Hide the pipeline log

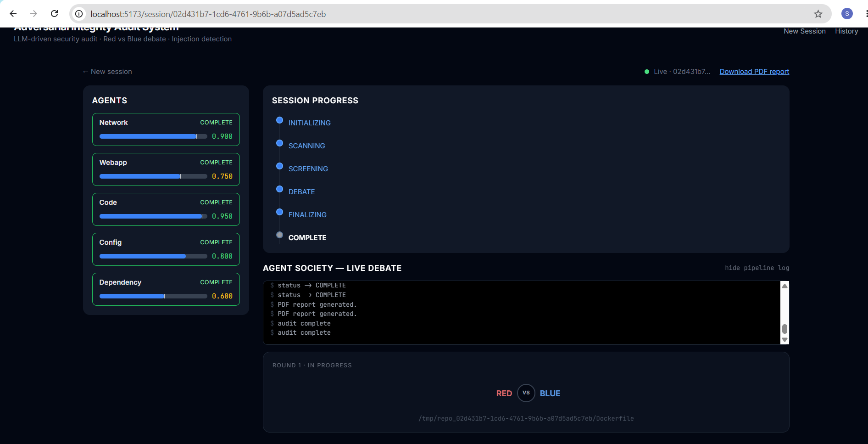(757, 268)
